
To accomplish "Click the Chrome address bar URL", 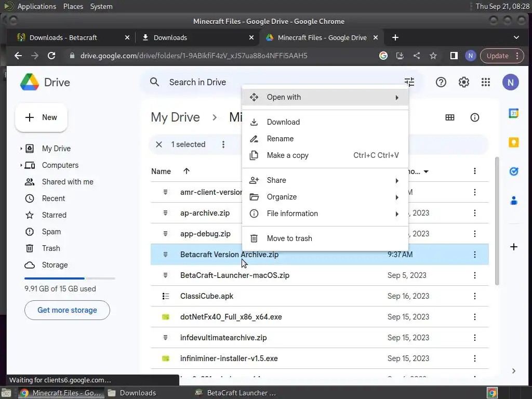I will point(194,56).
